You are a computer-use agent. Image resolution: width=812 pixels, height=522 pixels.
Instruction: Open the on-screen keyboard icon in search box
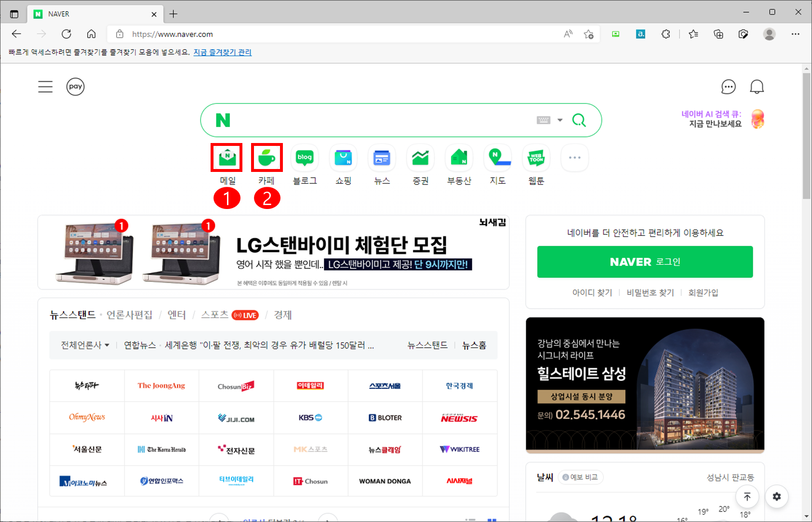click(x=544, y=120)
